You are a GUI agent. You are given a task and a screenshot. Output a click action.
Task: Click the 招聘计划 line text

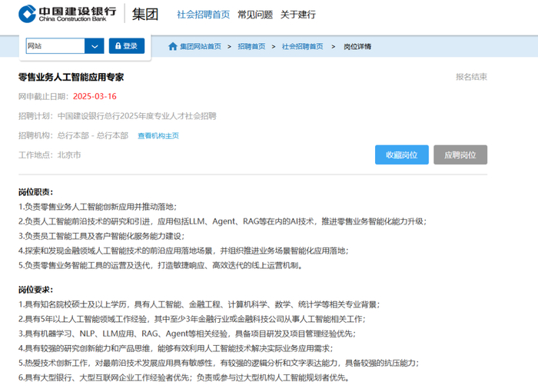118,116
